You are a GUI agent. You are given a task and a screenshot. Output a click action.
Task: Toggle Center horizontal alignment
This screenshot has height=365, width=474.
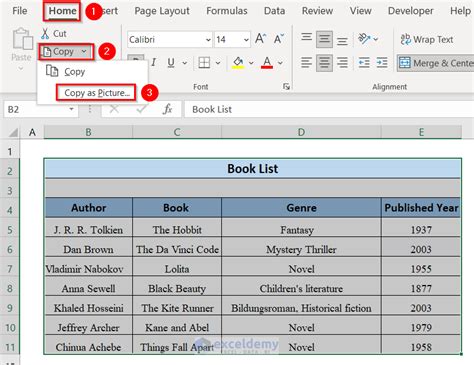tap(324, 63)
